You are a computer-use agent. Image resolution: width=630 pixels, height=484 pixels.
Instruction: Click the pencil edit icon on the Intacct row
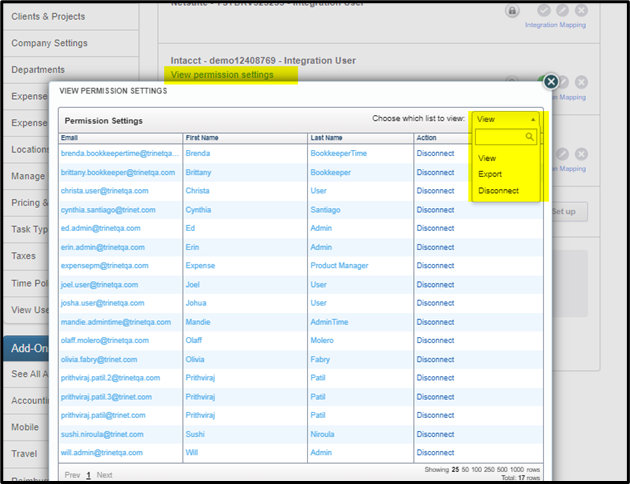point(564,82)
